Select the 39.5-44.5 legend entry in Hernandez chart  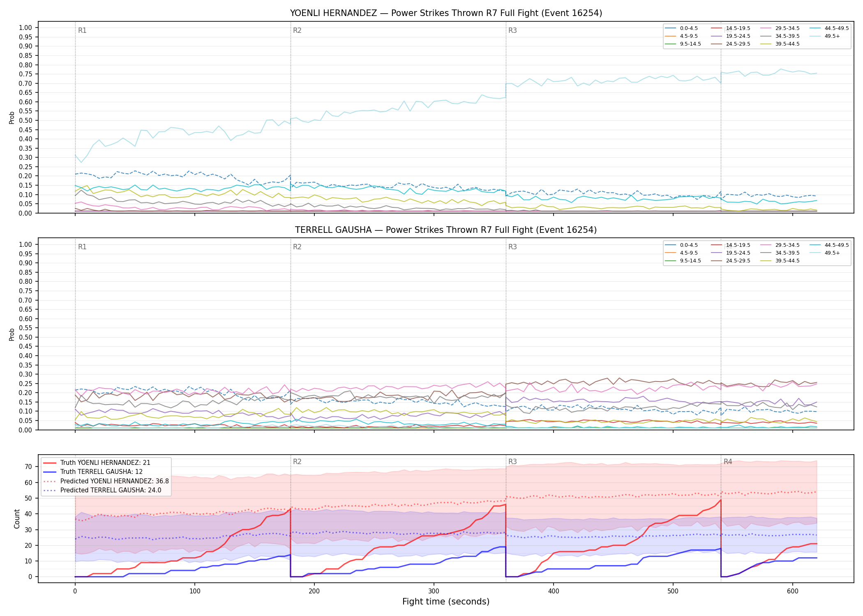780,44
